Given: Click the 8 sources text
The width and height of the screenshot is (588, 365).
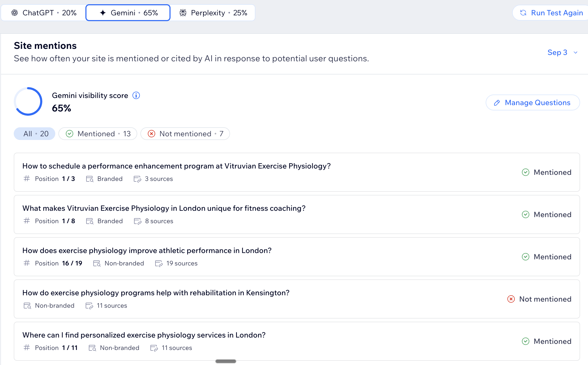Looking at the screenshot, I should (159, 221).
